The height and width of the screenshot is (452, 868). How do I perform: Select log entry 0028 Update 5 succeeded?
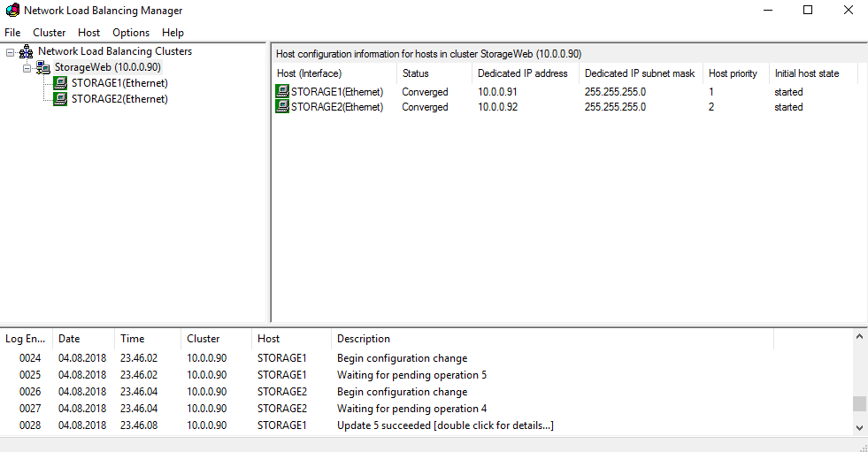pyautogui.click(x=444, y=425)
